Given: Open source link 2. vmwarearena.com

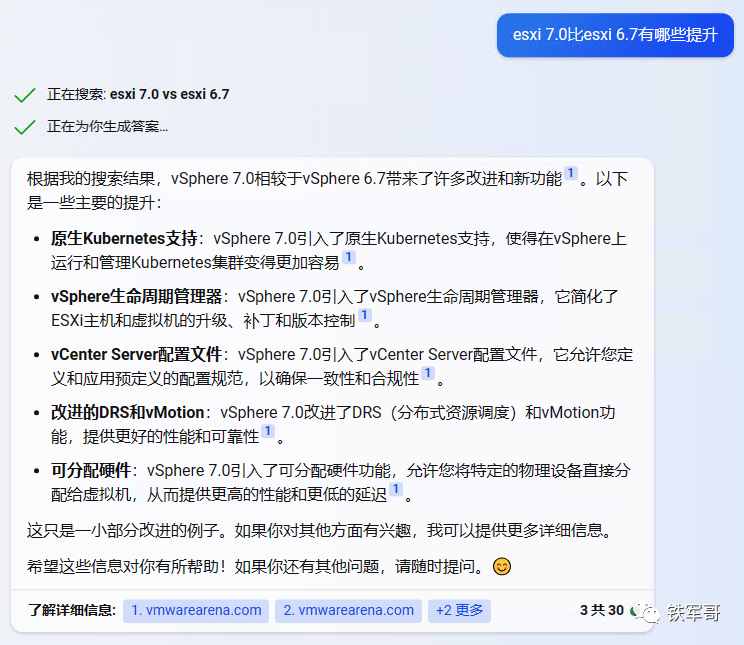Looking at the screenshot, I should (x=348, y=610).
